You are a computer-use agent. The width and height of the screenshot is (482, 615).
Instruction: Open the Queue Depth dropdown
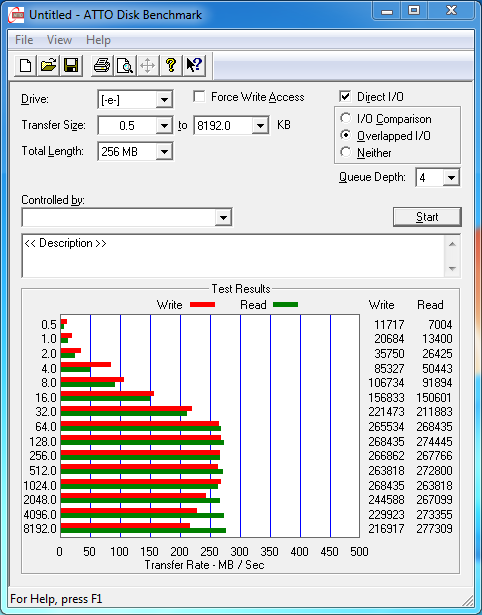tap(451, 178)
